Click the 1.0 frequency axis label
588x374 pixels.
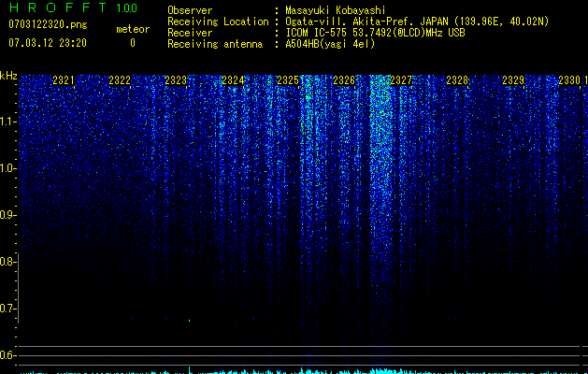tap(7, 168)
